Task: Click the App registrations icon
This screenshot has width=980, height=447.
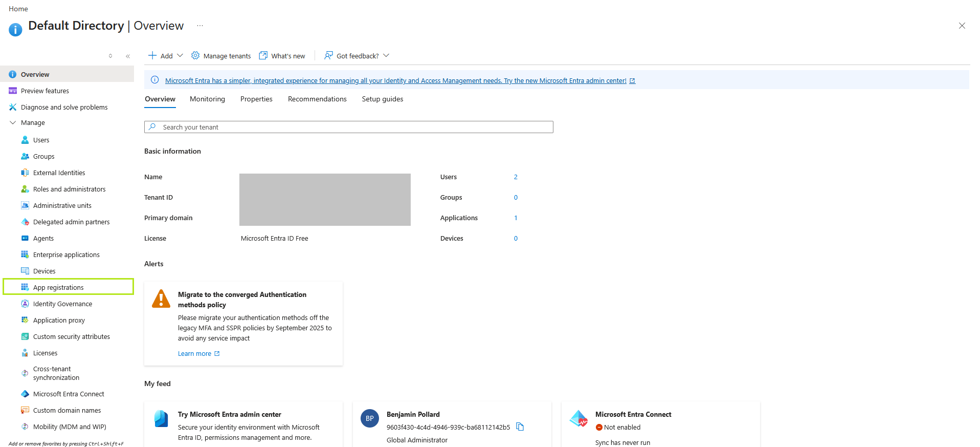Action: [25, 287]
